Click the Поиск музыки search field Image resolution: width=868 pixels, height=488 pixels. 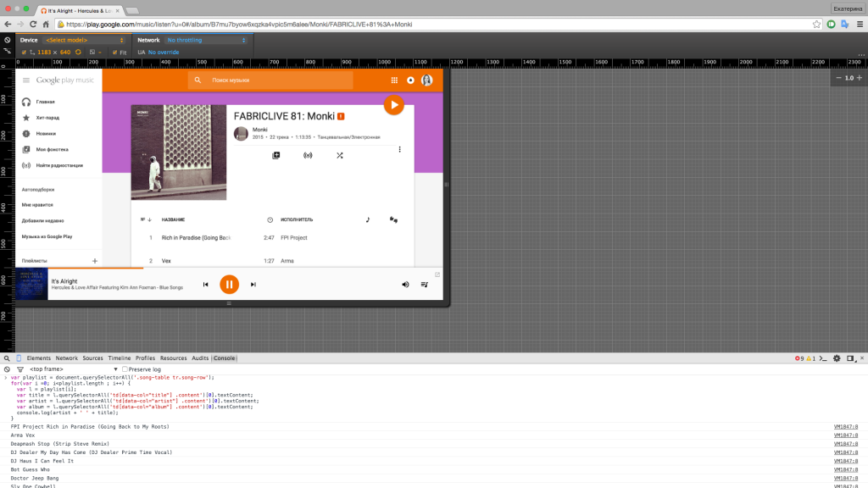[280, 80]
